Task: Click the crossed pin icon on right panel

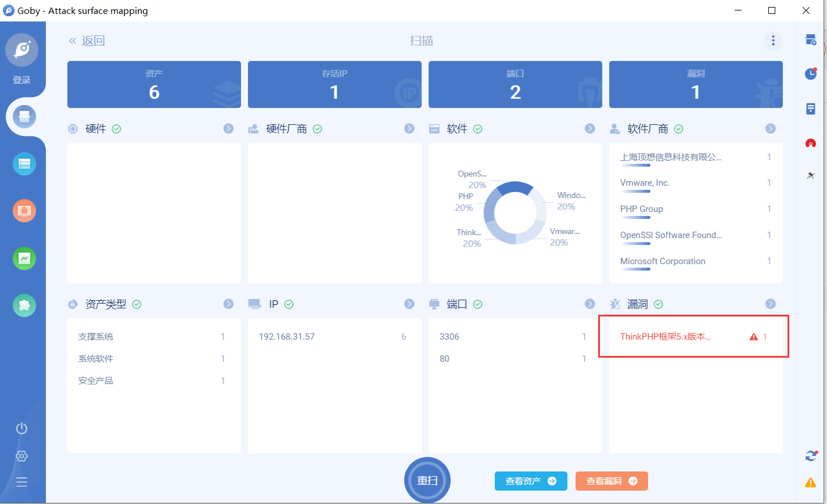Action: (x=811, y=175)
